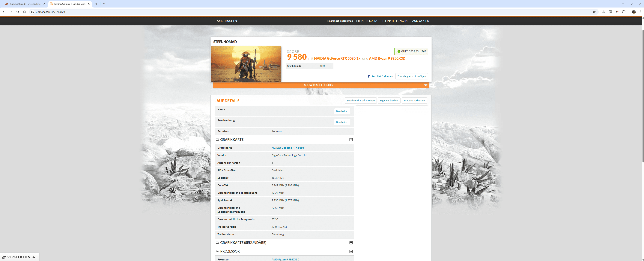The image size is (644, 261).
Task: Click Bearbeiten in the Name row
Action: click(342, 111)
